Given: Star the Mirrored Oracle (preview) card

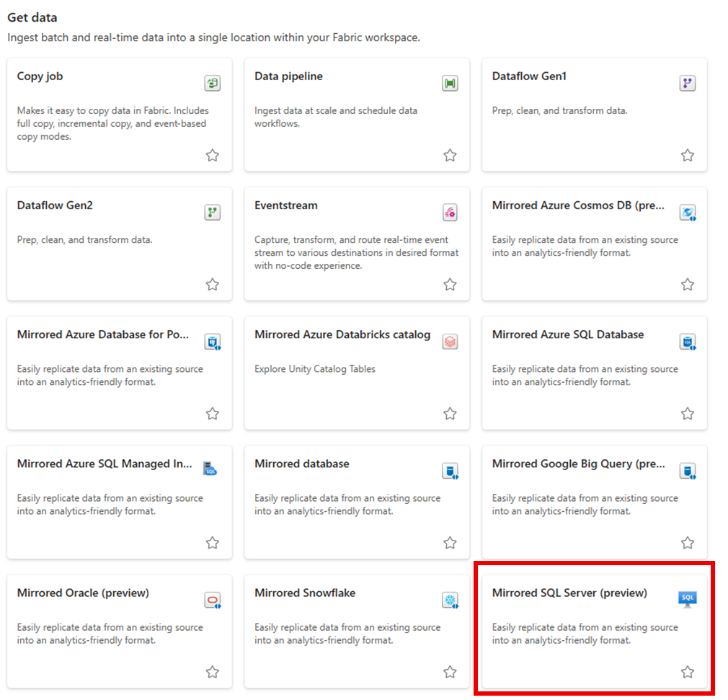Looking at the screenshot, I should (x=213, y=672).
